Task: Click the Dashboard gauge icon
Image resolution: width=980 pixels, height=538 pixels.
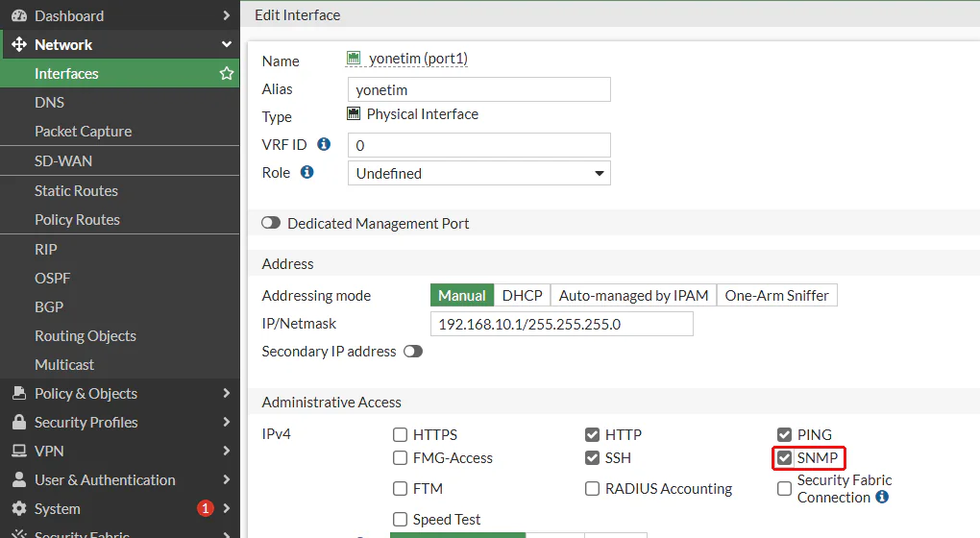Action: point(19,15)
